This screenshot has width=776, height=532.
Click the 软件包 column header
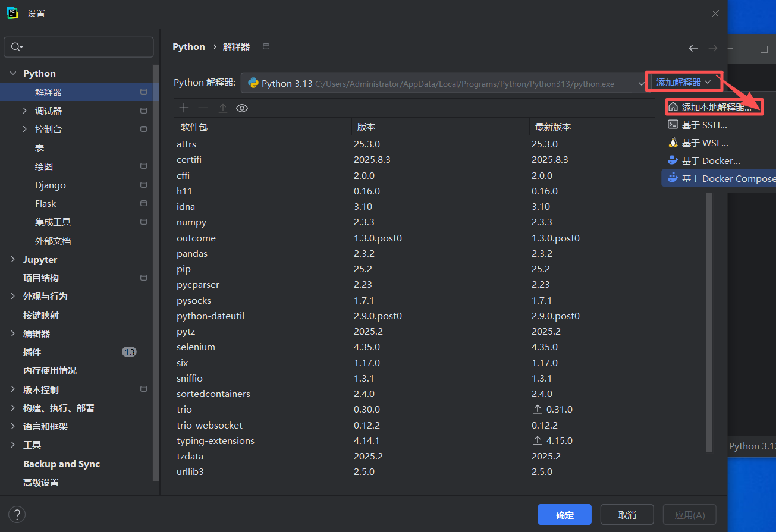(x=262, y=127)
